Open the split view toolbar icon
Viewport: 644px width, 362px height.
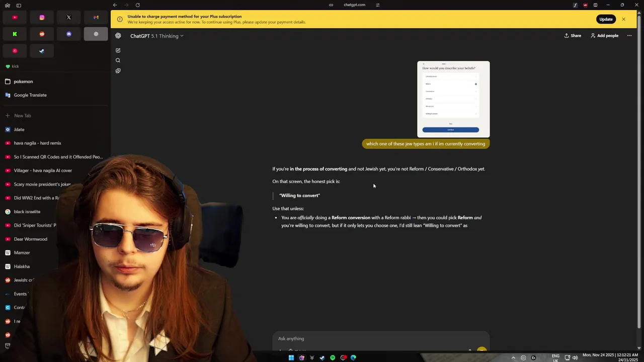[595, 5]
